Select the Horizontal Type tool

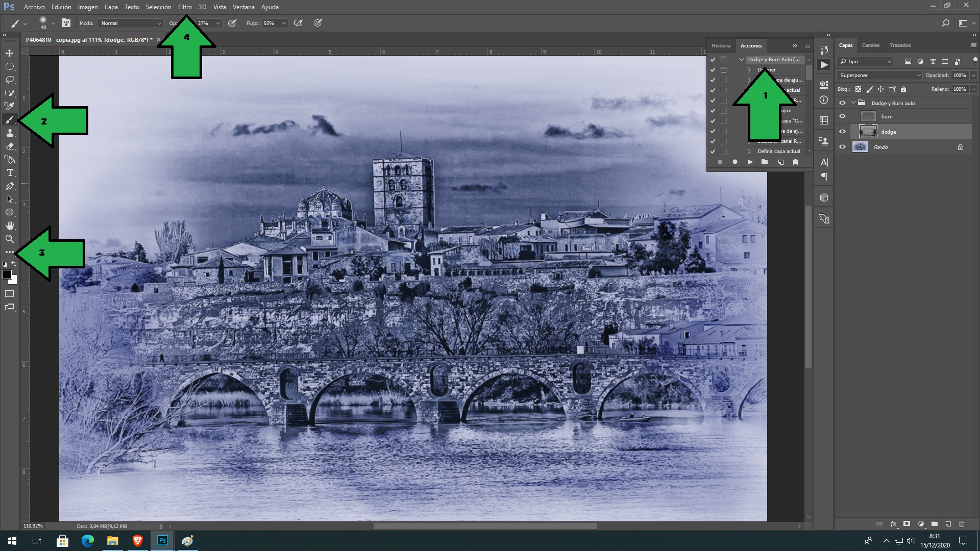click(x=10, y=172)
